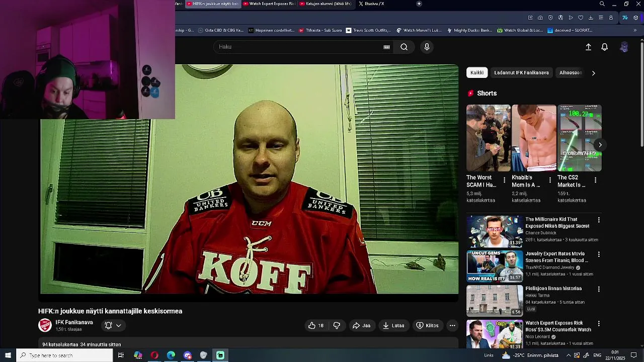Image resolution: width=644 pixels, height=362 pixels.
Task: Open browser ad blocker shield icon
Action: [x=550, y=18]
